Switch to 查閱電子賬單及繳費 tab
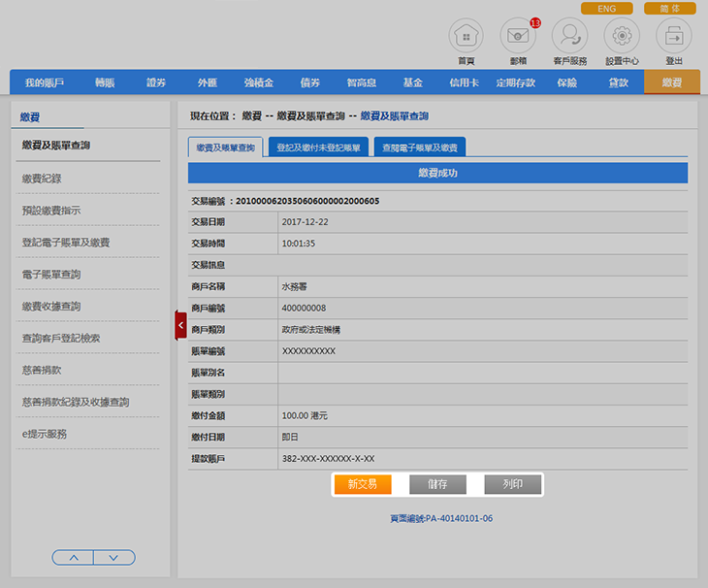This screenshot has height=588, width=708. point(419,148)
